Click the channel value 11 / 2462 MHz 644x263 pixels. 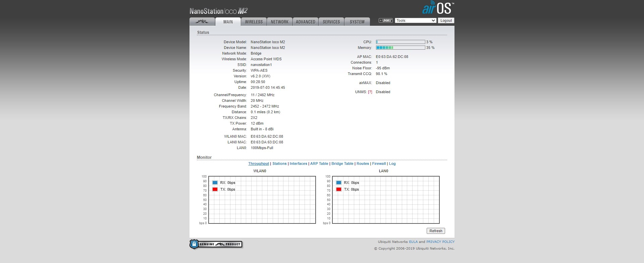pyautogui.click(x=263, y=95)
